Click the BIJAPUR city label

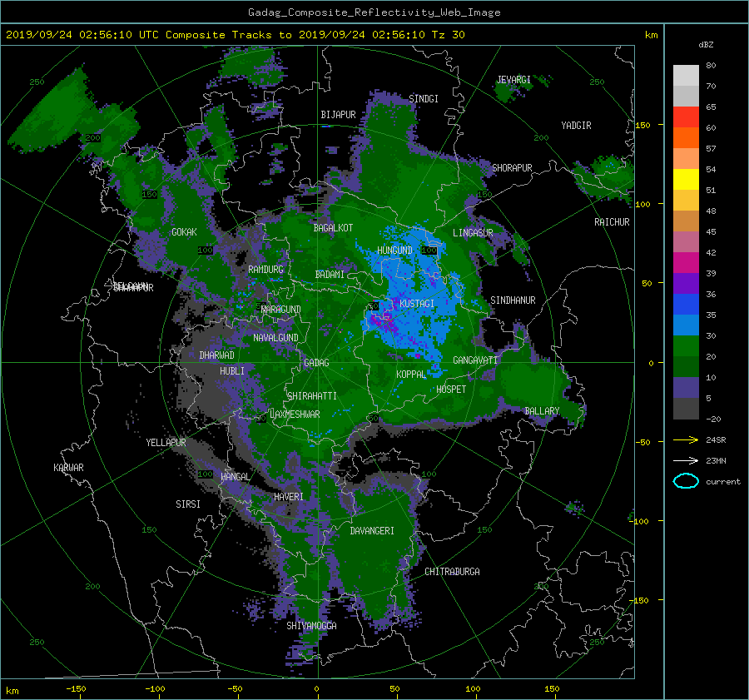click(x=338, y=115)
